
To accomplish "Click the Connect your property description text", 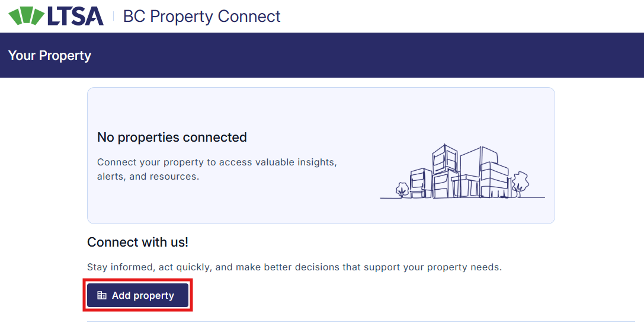I will point(217,162).
